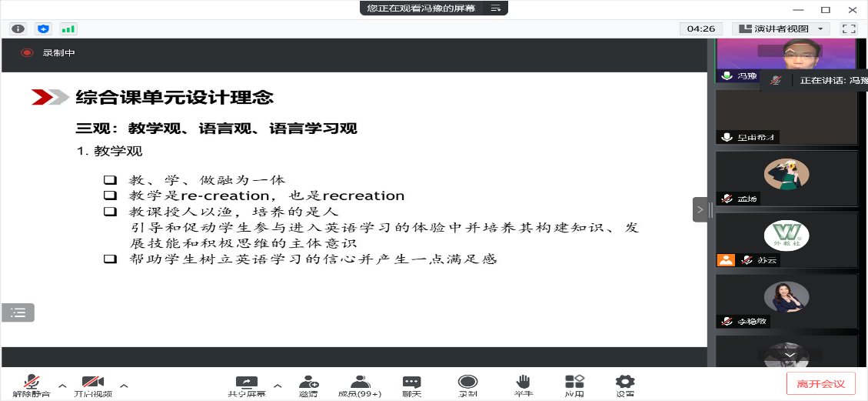Start screen sharing (共享屏幕)
868x401 pixels.
[x=247, y=386]
